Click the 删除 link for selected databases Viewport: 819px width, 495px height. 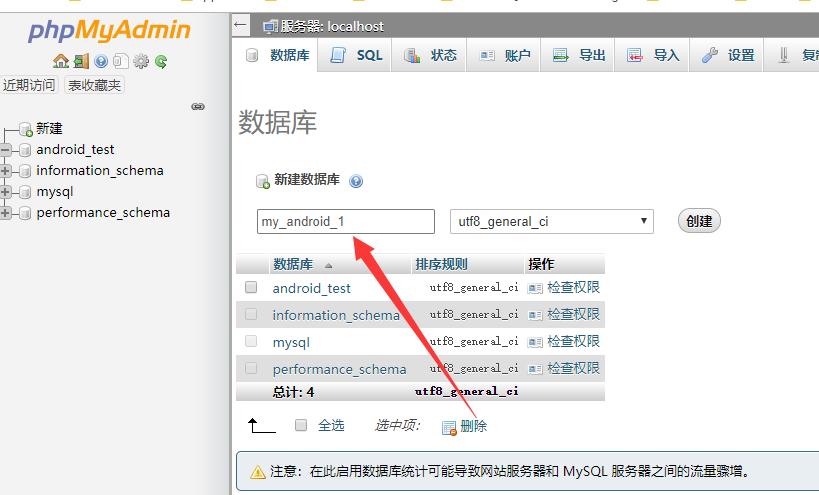474,426
